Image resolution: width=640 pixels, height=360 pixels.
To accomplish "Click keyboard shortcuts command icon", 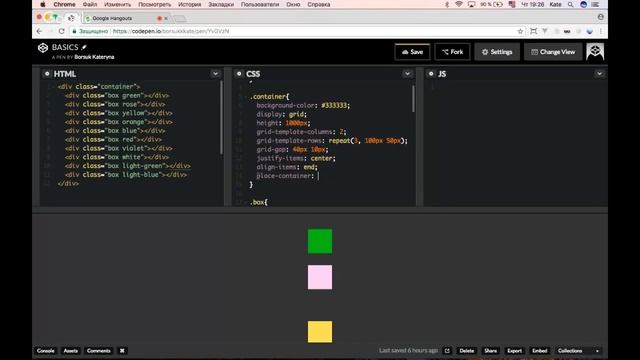I will pos(122,351).
